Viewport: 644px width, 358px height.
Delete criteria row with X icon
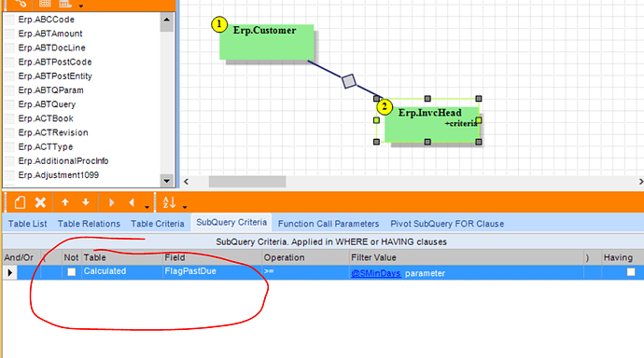coord(40,202)
